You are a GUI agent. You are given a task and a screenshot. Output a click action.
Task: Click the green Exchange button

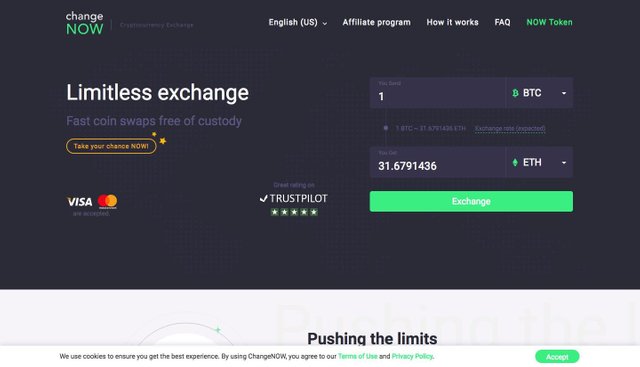click(x=471, y=201)
